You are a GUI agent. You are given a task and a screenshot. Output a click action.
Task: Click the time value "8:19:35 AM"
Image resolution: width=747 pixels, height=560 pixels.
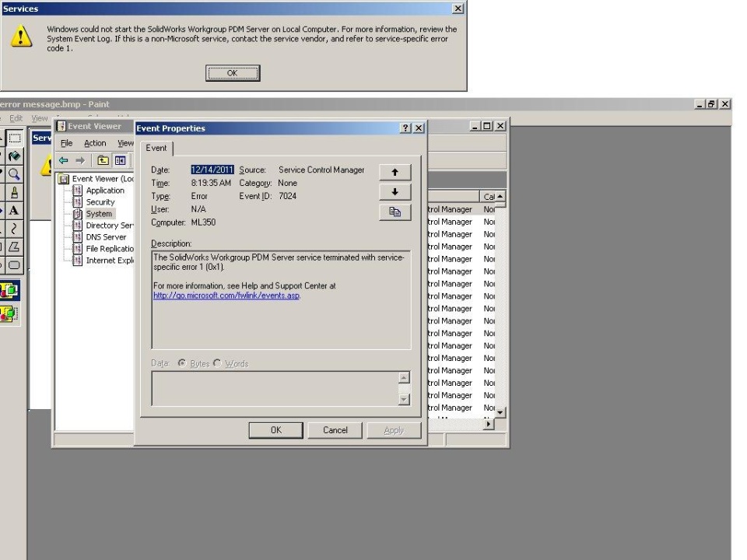(x=211, y=183)
